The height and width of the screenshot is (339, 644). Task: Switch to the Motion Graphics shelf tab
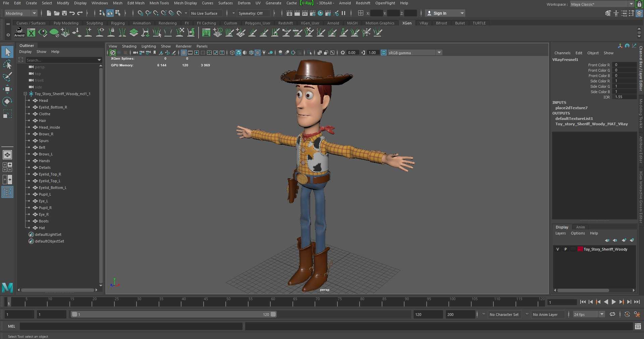click(380, 23)
